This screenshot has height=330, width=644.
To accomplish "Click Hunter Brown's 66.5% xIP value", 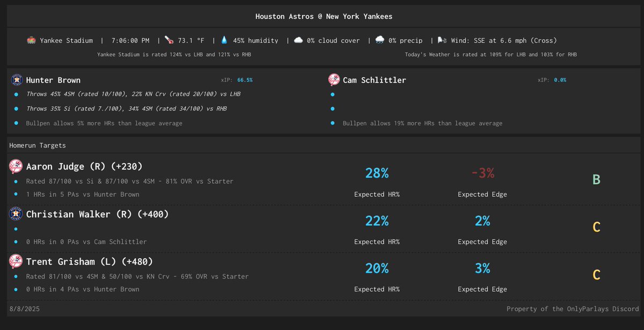I will click(x=245, y=80).
